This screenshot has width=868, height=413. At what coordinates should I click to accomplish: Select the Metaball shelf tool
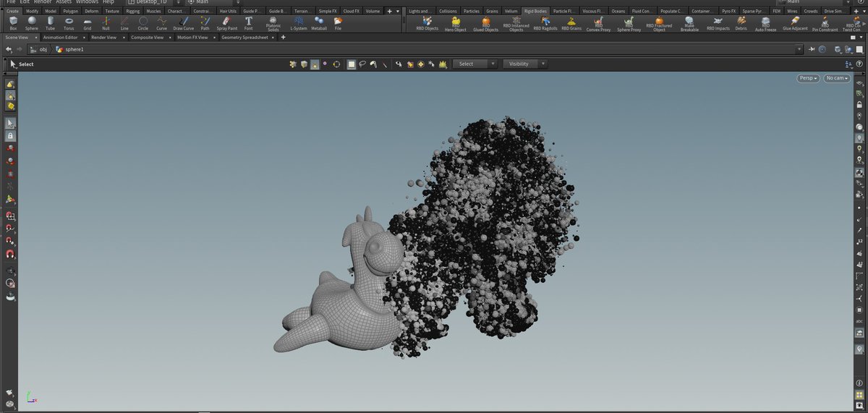pos(318,23)
